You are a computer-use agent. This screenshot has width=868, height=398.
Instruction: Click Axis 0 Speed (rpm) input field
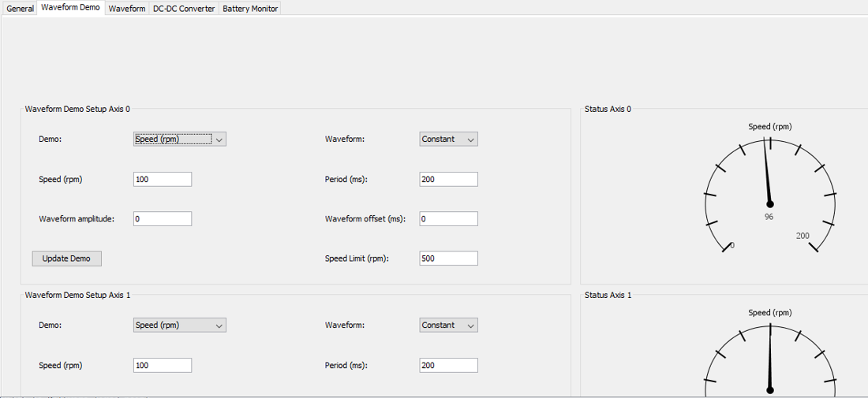163,180
